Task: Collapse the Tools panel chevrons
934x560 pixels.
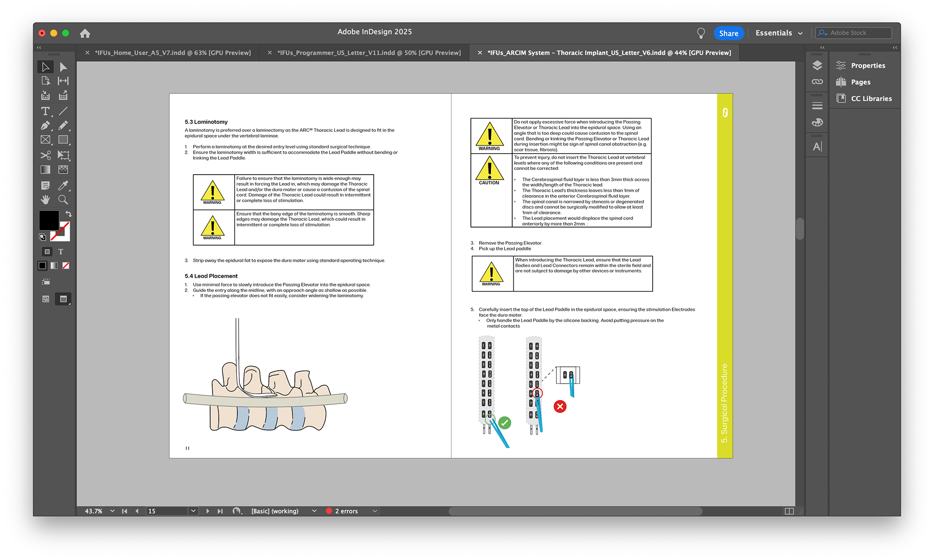Action: click(39, 47)
